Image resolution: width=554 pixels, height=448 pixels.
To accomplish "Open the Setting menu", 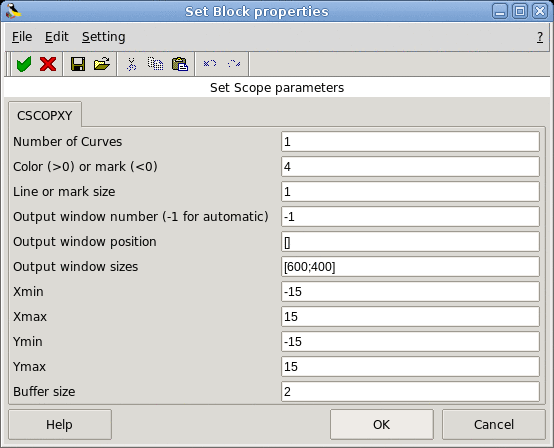I will 104,37.
